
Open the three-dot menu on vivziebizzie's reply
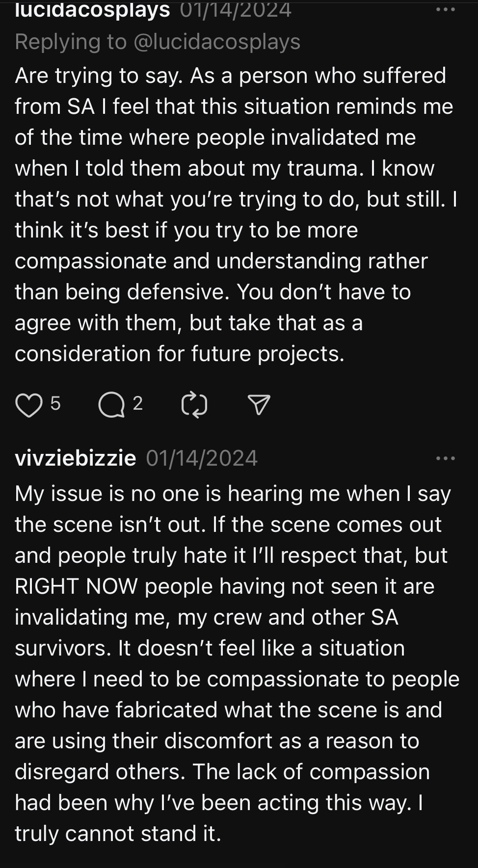(x=445, y=458)
